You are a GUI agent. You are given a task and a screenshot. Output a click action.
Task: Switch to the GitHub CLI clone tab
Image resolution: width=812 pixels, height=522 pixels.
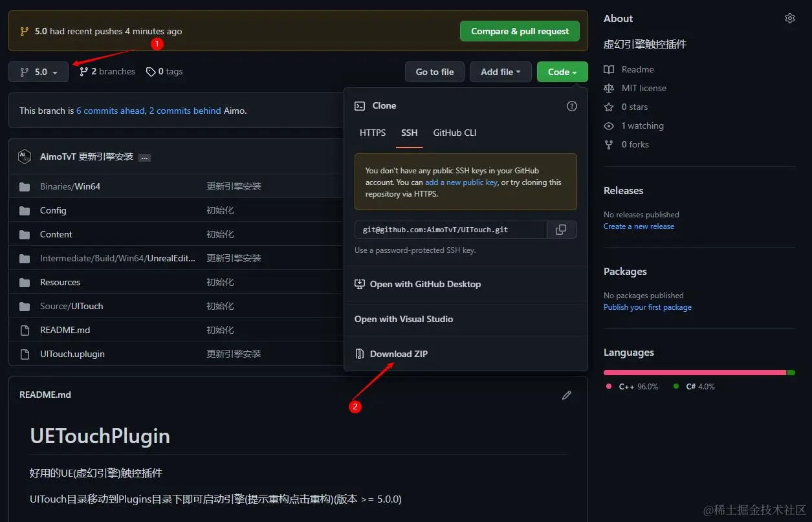[455, 133]
